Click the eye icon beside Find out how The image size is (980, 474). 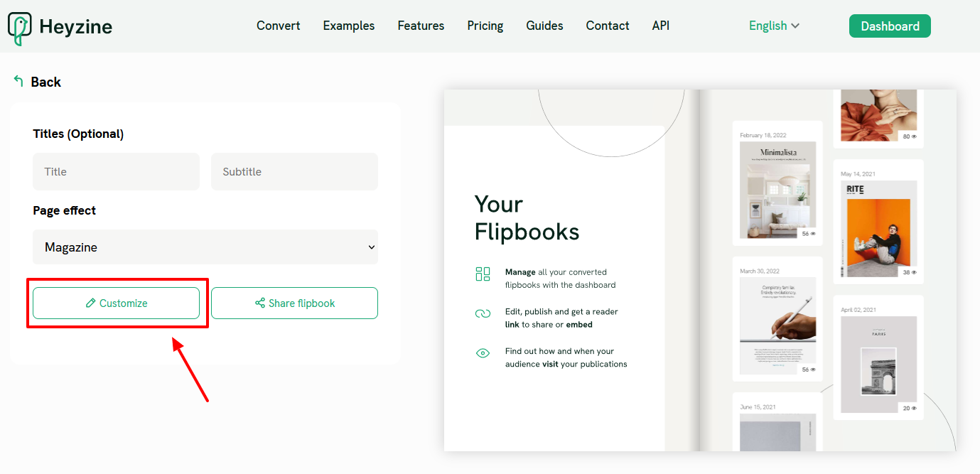[x=483, y=353]
